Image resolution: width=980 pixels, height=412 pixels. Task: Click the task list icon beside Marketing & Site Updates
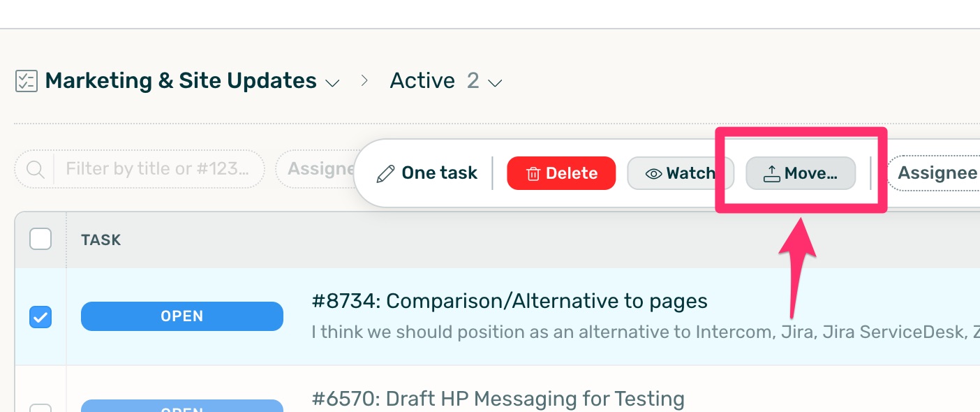coord(26,81)
